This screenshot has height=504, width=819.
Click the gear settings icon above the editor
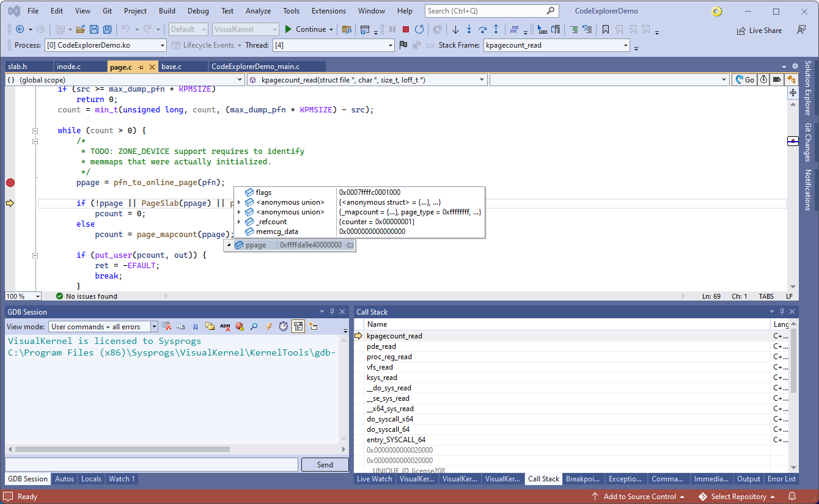[x=795, y=66]
